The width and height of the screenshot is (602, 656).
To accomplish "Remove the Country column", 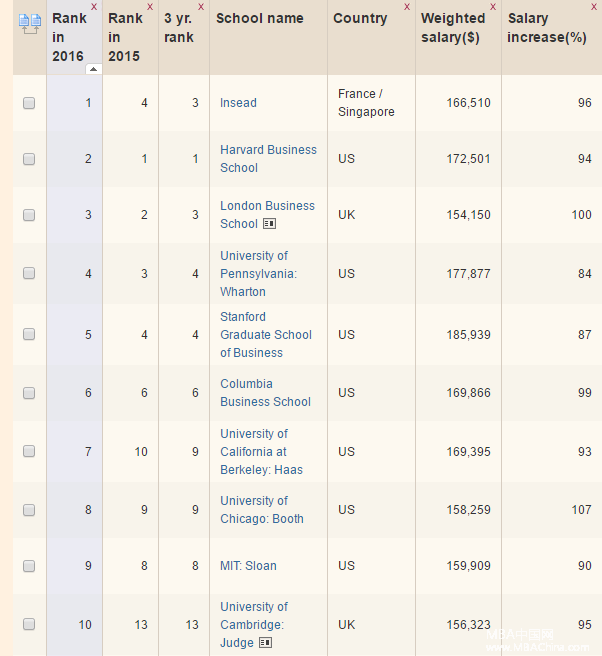I will pos(407,7).
